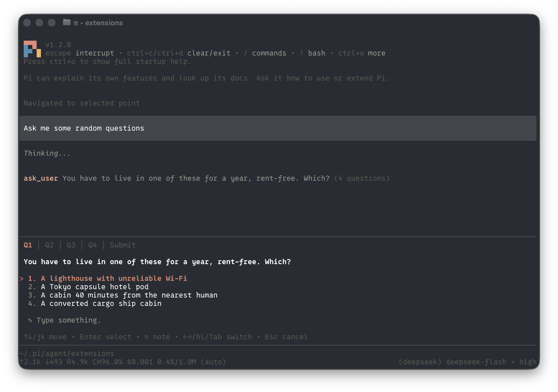This screenshot has width=558, height=392.
Task: Click the $0.001 cost in status bar
Action: [140, 362]
